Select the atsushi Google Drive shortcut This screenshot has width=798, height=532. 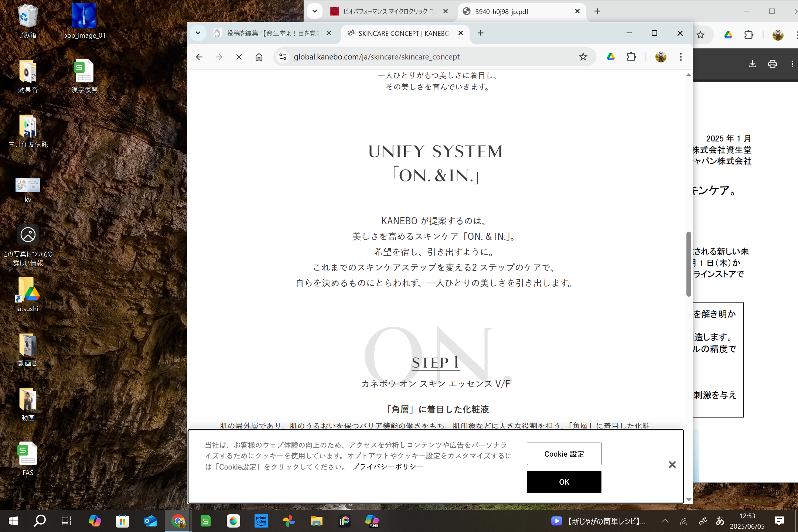[x=28, y=294]
